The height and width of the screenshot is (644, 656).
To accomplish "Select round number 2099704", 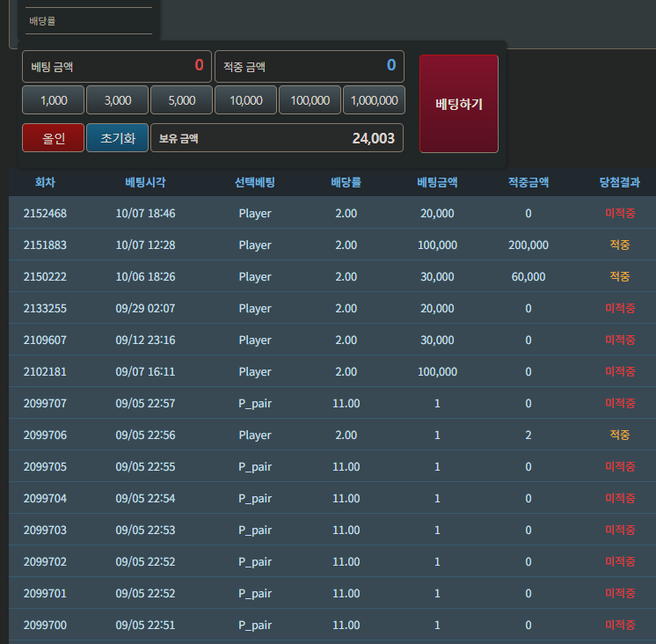I will tap(45, 498).
